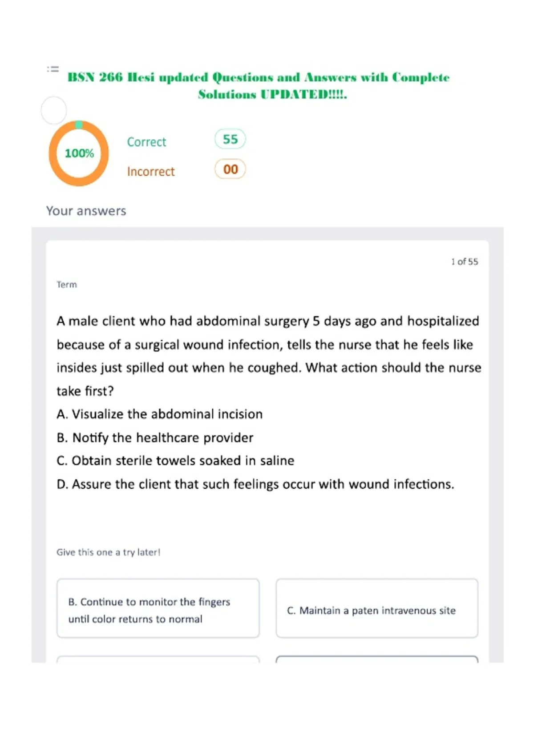
Task: Click the 100% score progress ring
Action: [x=79, y=153]
